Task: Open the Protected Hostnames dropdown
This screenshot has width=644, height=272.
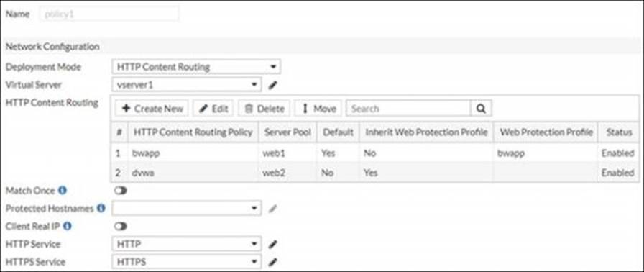Action: (x=186, y=208)
